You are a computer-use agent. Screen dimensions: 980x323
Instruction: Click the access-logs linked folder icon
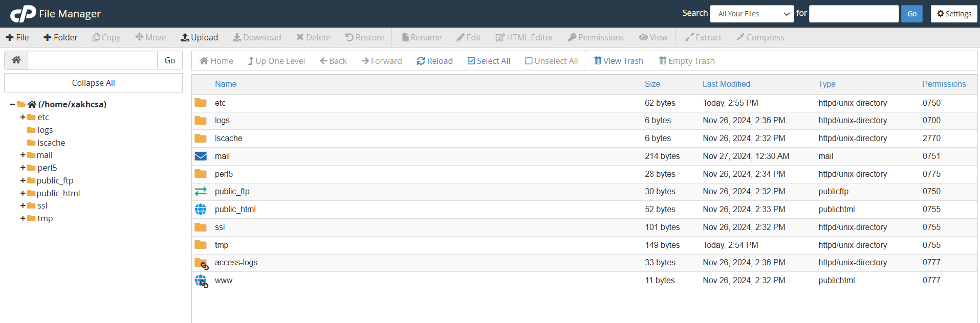[201, 263]
